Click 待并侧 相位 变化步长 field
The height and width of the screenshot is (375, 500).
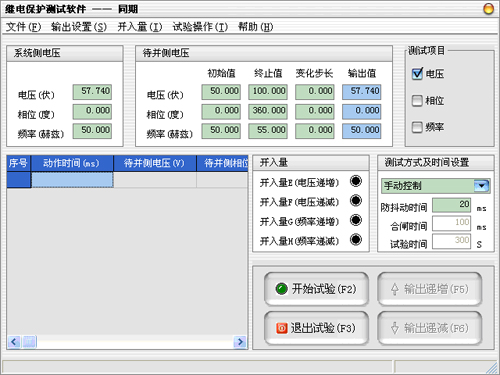coord(315,111)
